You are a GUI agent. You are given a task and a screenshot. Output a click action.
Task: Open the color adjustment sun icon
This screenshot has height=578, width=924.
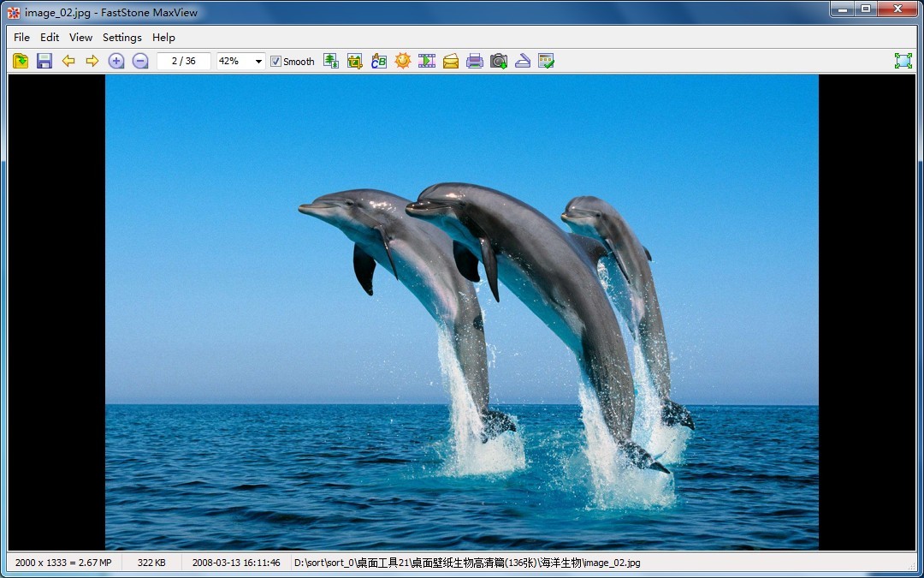click(403, 61)
